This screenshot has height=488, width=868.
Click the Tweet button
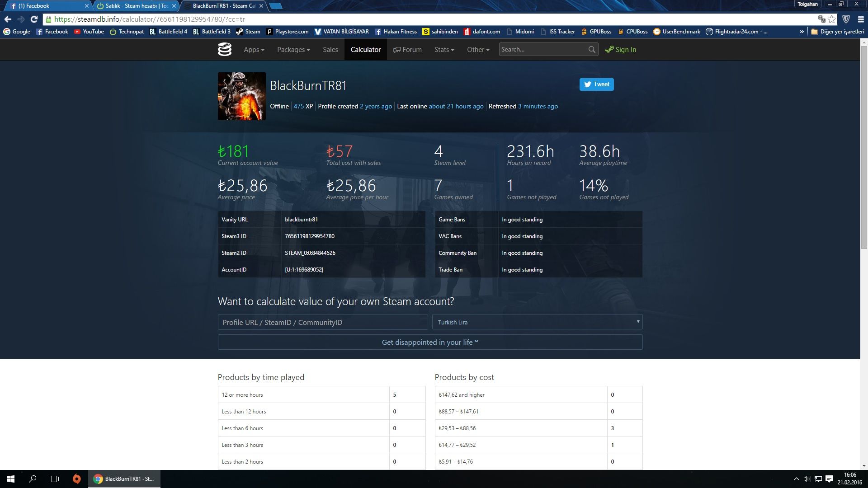(596, 84)
